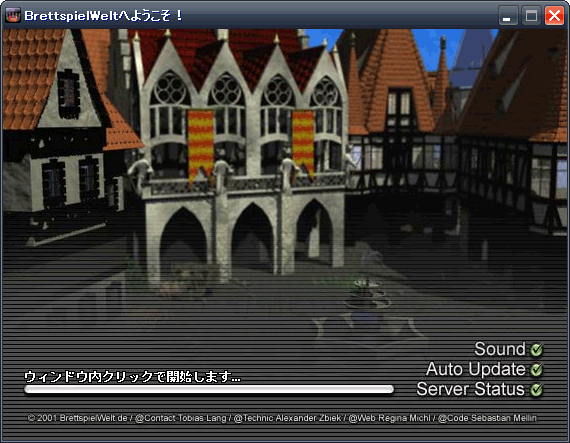
Task: Toggle the Server Status checkmark
Action: tap(537, 390)
